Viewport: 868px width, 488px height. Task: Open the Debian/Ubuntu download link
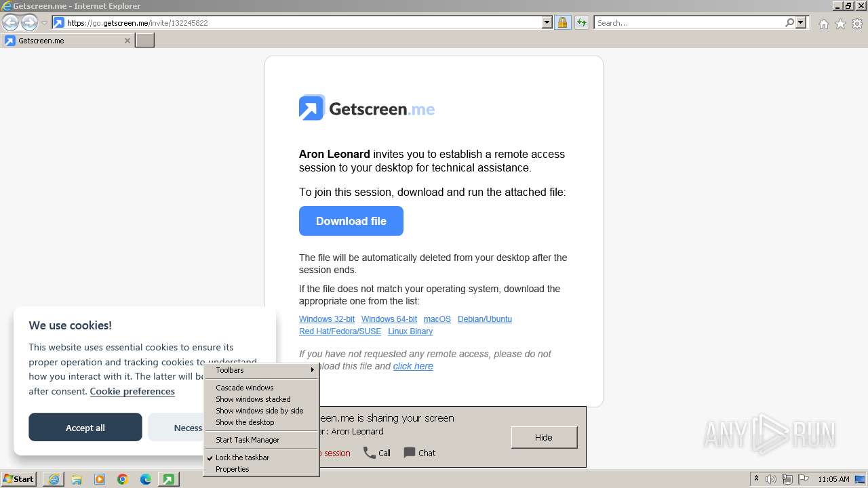coord(485,319)
